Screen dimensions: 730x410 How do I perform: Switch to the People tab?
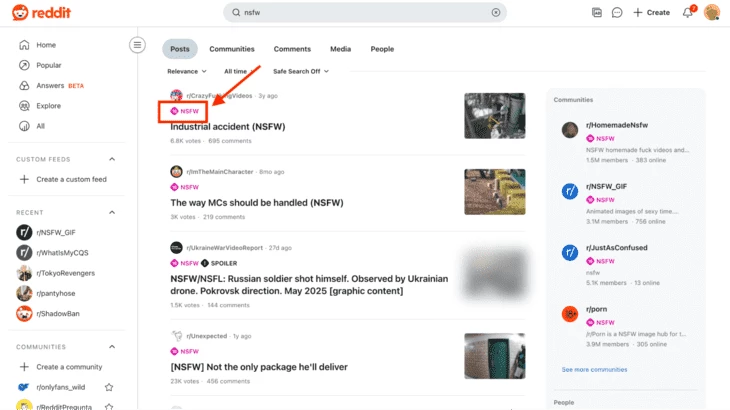(x=382, y=49)
